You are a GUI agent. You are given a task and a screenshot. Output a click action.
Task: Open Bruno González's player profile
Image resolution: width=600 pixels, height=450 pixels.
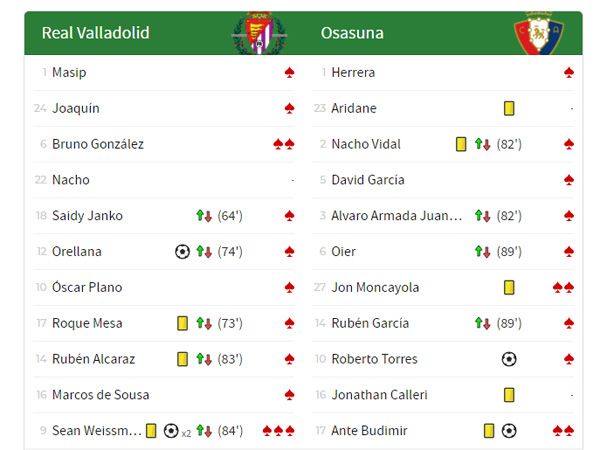pyautogui.click(x=98, y=144)
